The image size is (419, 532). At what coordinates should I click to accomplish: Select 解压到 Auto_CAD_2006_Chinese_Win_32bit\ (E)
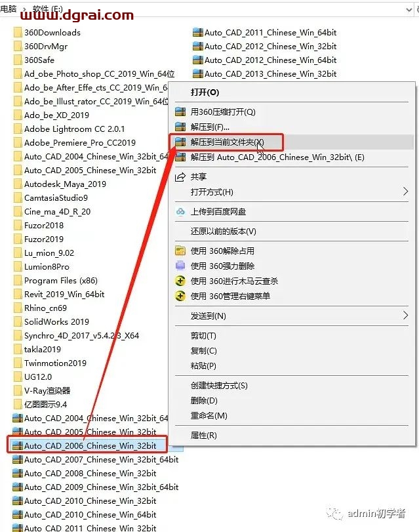[277, 157]
